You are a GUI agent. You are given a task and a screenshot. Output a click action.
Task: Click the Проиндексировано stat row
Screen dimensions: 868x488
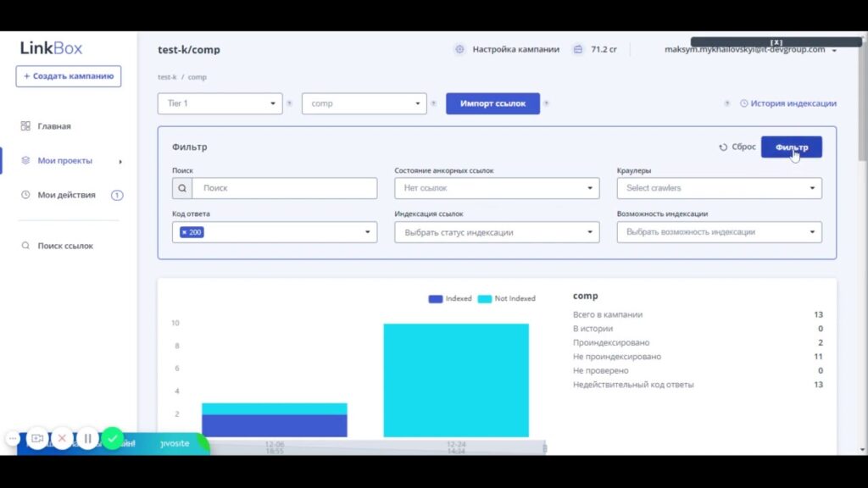point(698,342)
